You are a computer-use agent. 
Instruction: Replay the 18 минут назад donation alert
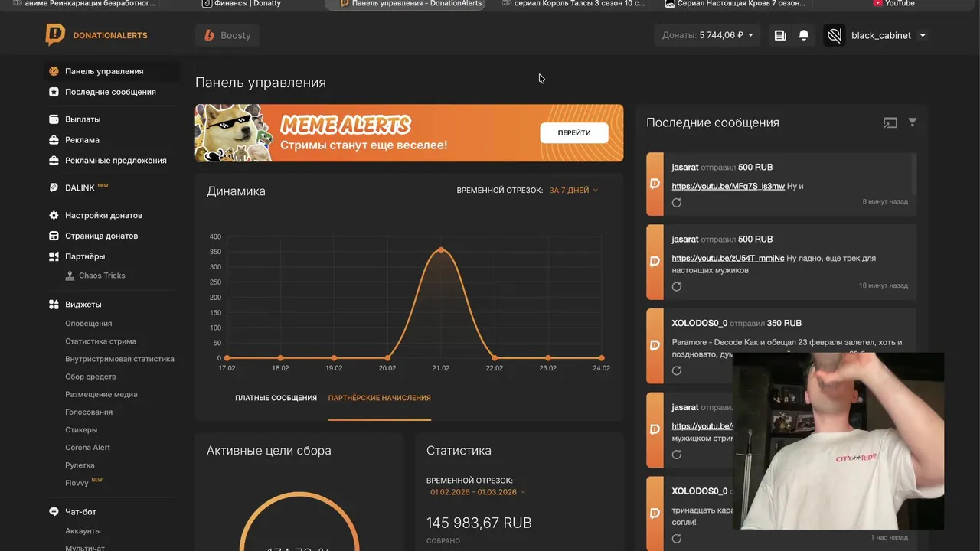click(677, 286)
